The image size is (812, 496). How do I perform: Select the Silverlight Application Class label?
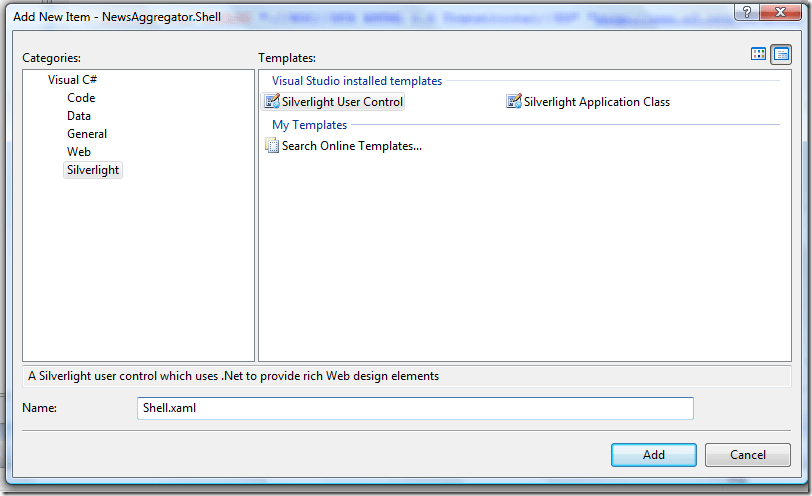coord(597,102)
